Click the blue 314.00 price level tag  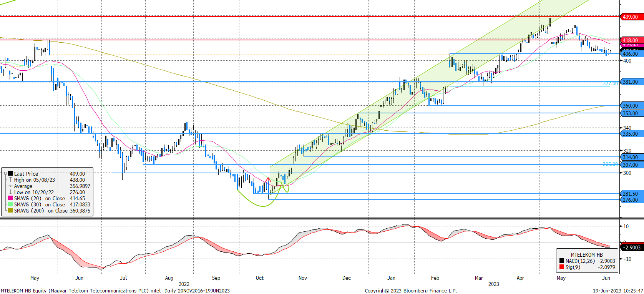click(632, 157)
